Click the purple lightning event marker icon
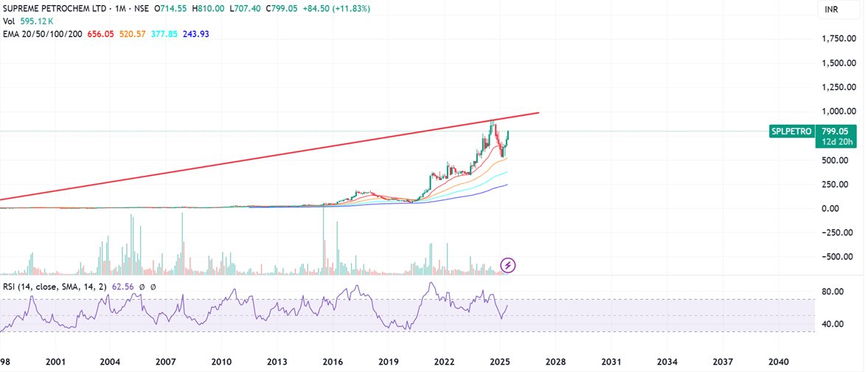The height and width of the screenshot is (372, 868). pos(508,265)
